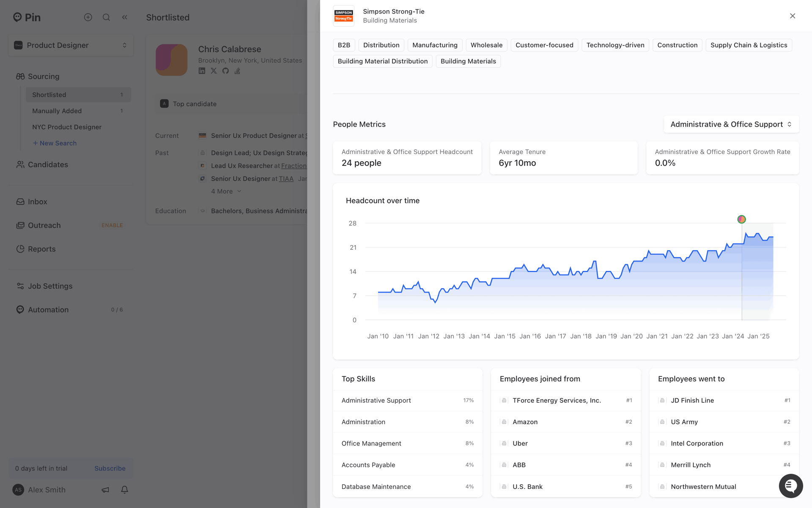Screen dimensions: 812x508
Task: Click the Building Materials tag
Action: (468, 61)
